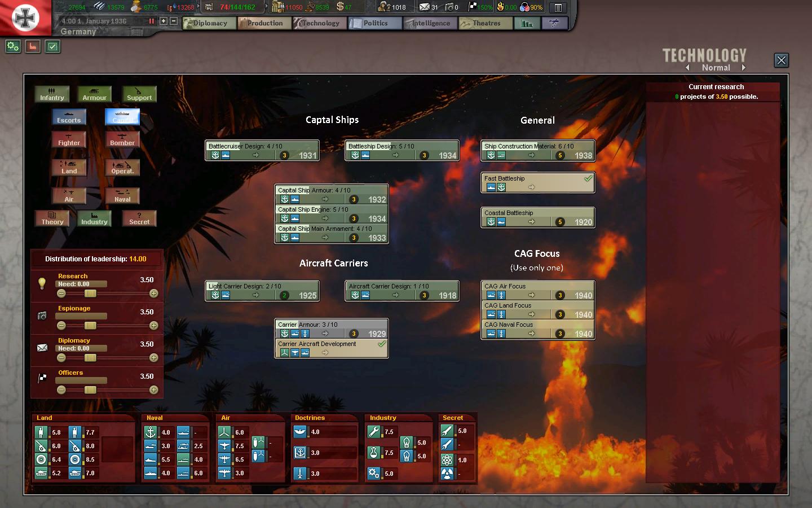Viewport: 812px width, 508px height.
Task: Increase game speed with the plus button
Action: tap(164, 21)
